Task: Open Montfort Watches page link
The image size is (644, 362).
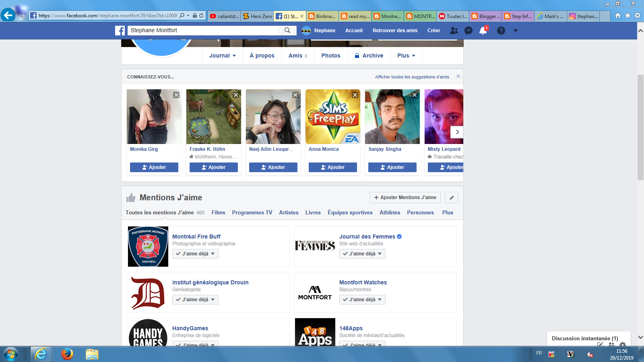Action: point(363,282)
